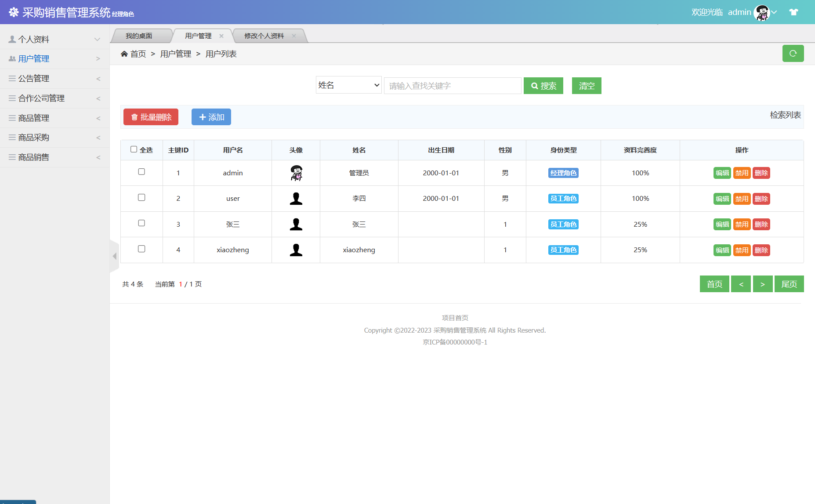Click the search keyword input field
Image resolution: width=815 pixels, height=504 pixels.
click(x=453, y=86)
